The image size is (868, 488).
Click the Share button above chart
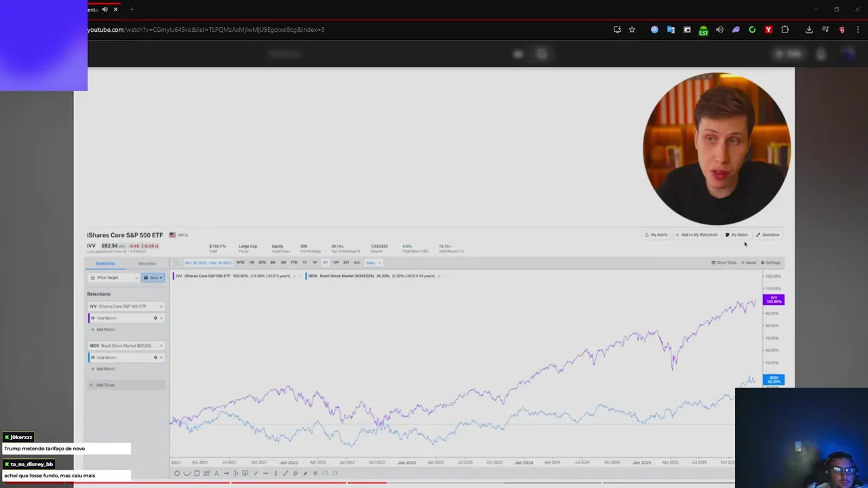point(749,262)
